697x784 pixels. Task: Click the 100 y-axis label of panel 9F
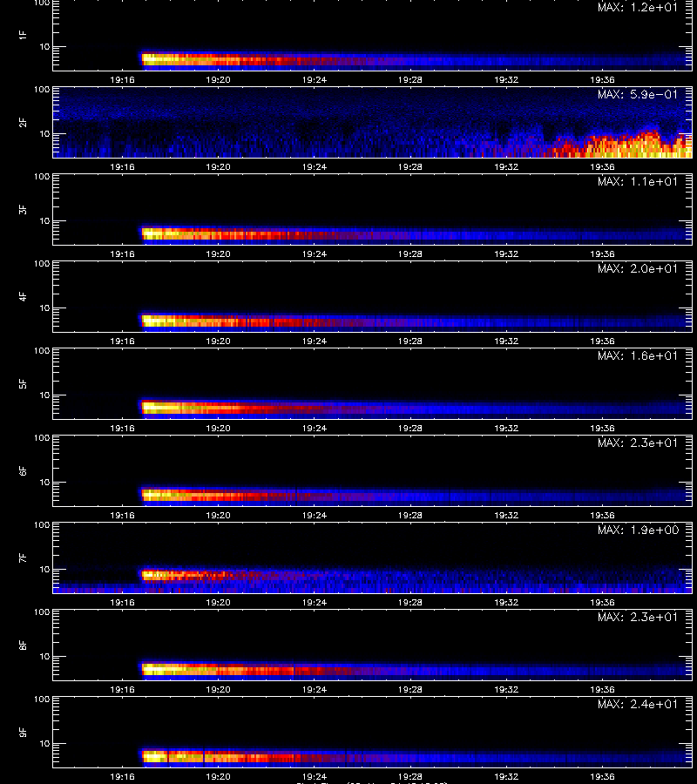click(42, 700)
